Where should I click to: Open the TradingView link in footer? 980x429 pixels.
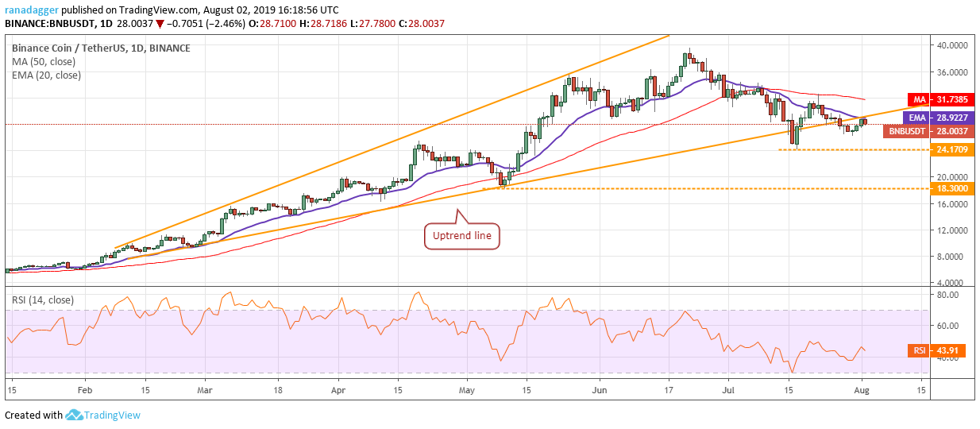pos(113,415)
